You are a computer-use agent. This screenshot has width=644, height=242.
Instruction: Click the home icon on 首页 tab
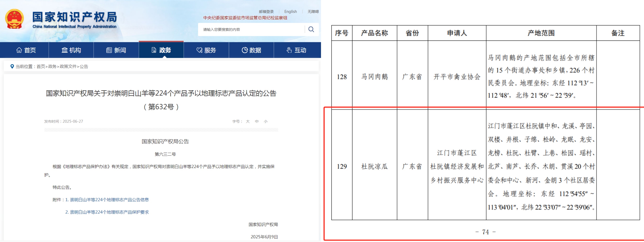[x=20, y=50]
